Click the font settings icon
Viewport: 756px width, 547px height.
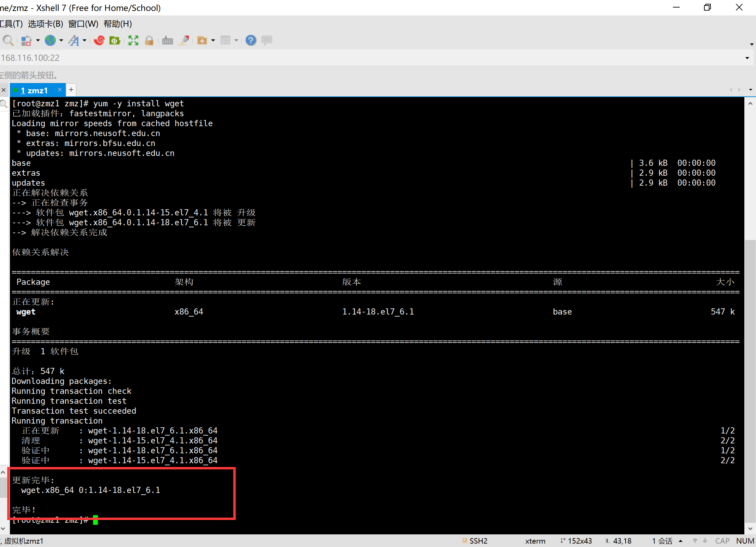point(74,40)
